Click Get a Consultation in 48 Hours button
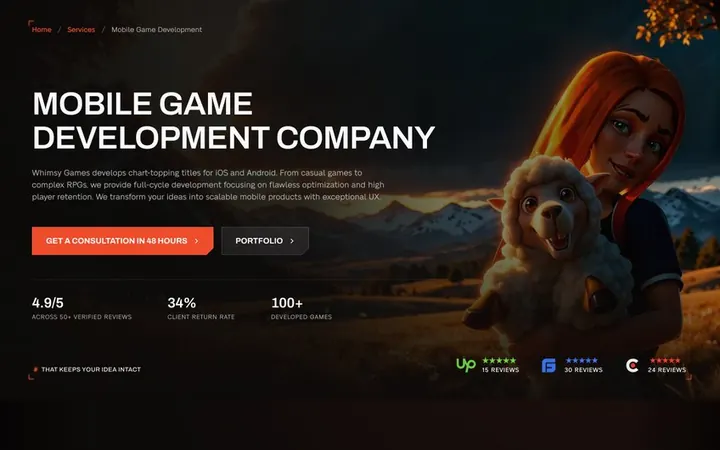Image resolution: width=720 pixels, height=450 pixels. pyautogui.click(x=123, y=241)
